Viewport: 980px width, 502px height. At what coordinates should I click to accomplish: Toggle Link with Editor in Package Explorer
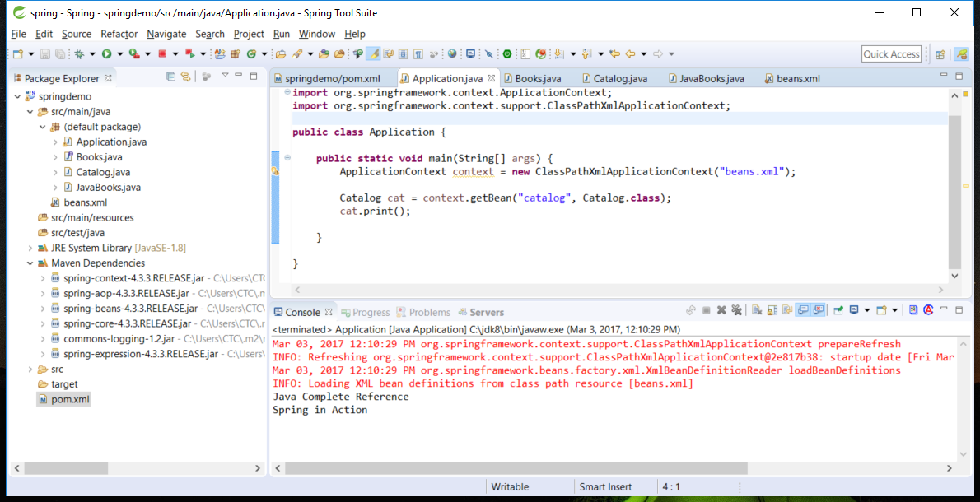pos(185,77)
